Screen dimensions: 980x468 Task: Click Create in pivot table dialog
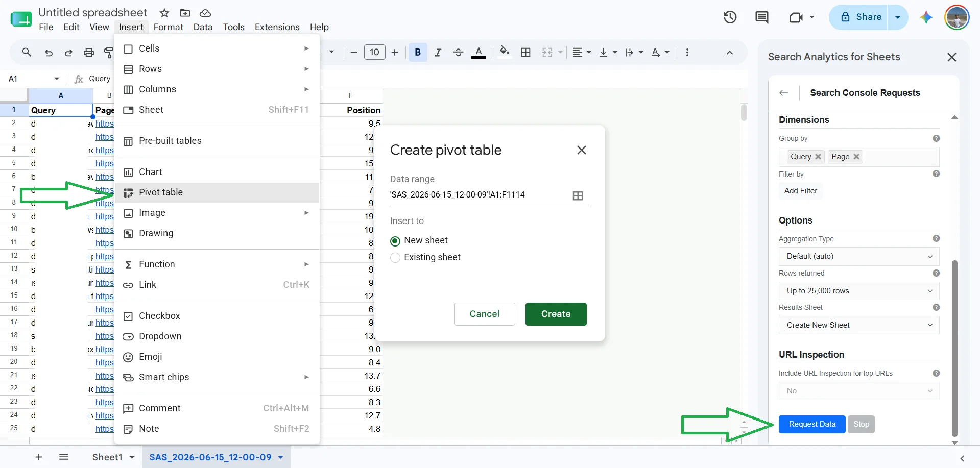tap(556, 314)
